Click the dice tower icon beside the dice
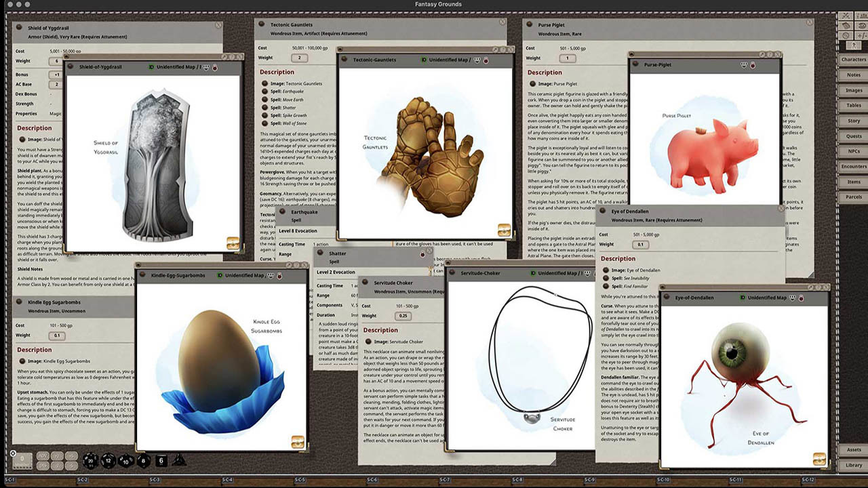868x488 pixels. [179, 461]
